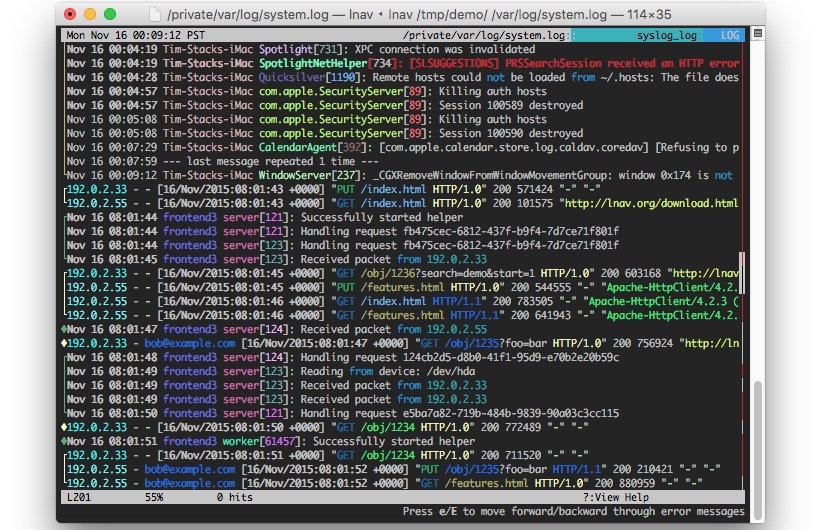
Task: Click the yellow diamond beside GET /obj/1234 08:01:50 line
Action: pos(64,427)
